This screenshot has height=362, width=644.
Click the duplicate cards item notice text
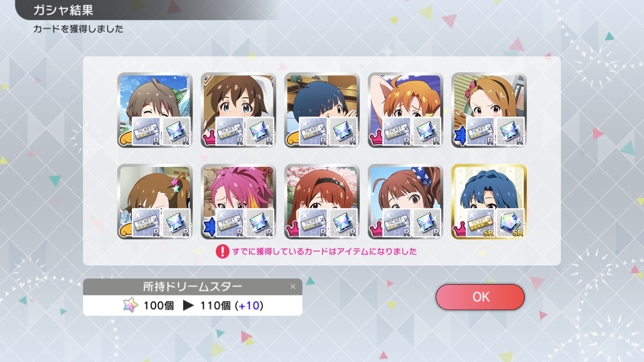coord(324,251)
